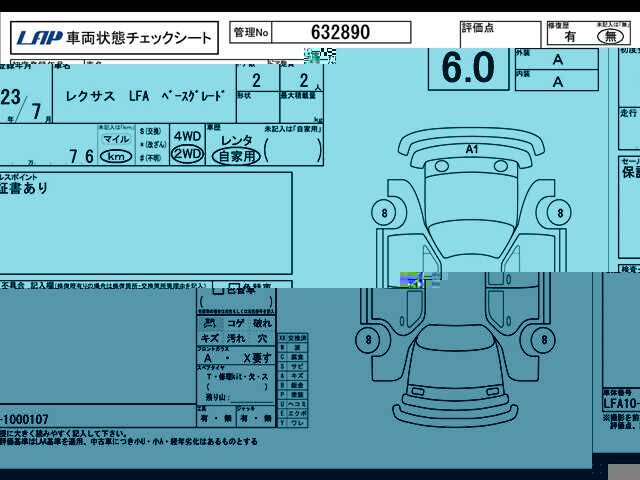This screenshot has height=480, width=640.
Task: Select the management number 632890
Action: tap(340, 32)
